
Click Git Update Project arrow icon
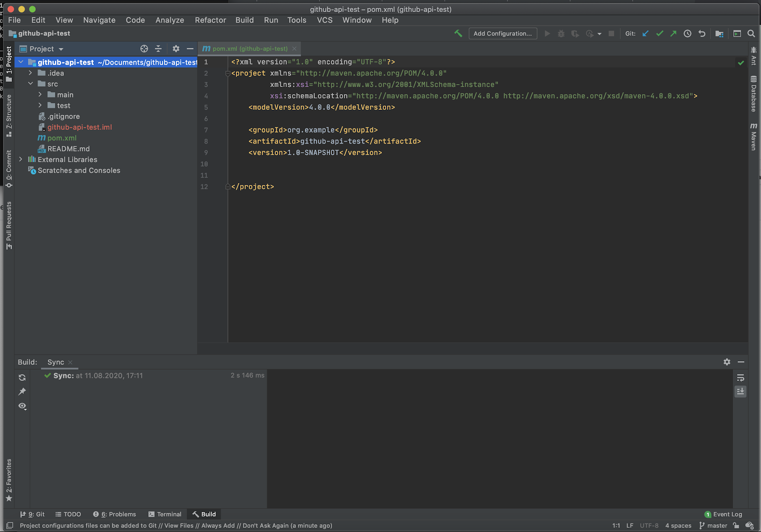click(x=645, y=33)
